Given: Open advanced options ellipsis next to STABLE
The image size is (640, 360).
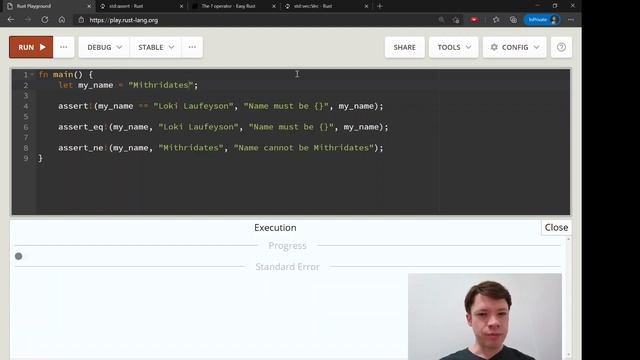Looking at the screenshot, I should point(192,47).
